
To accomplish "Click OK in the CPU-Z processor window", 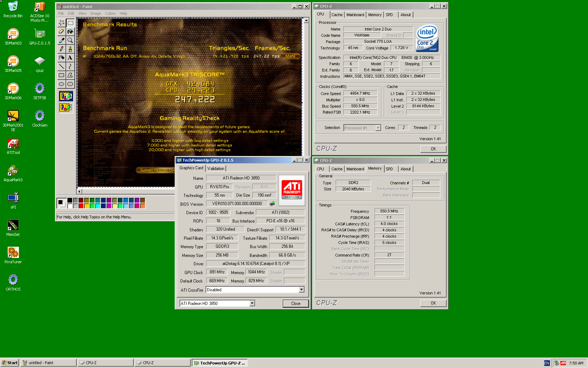I will (x=433, y=149).
